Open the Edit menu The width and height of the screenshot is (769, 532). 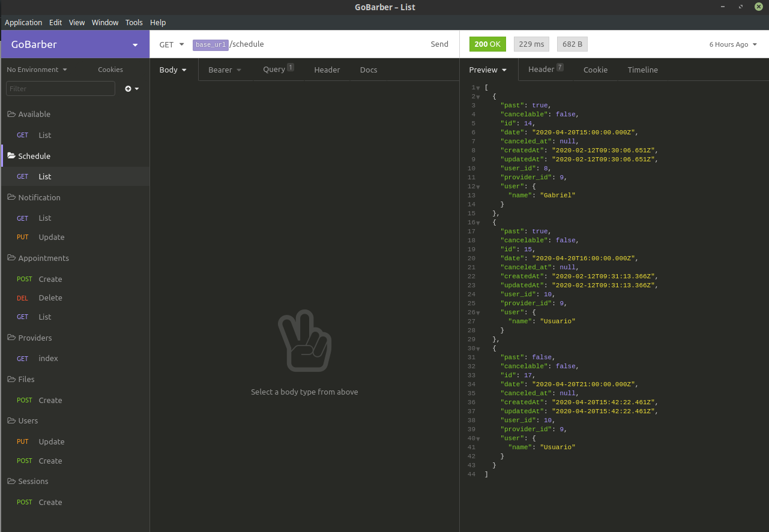pyautogui.click(x=56, y=22)
